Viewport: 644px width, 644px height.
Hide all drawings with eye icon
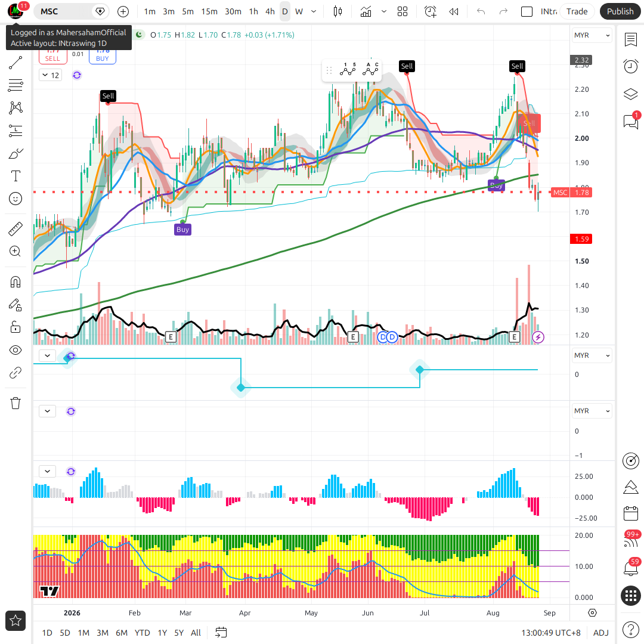pos(16,350)
